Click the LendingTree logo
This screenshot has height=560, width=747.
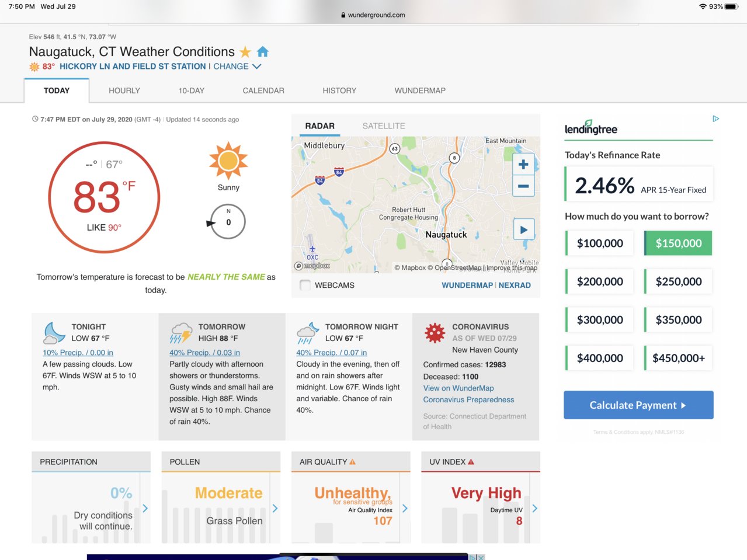pos(590,128)
